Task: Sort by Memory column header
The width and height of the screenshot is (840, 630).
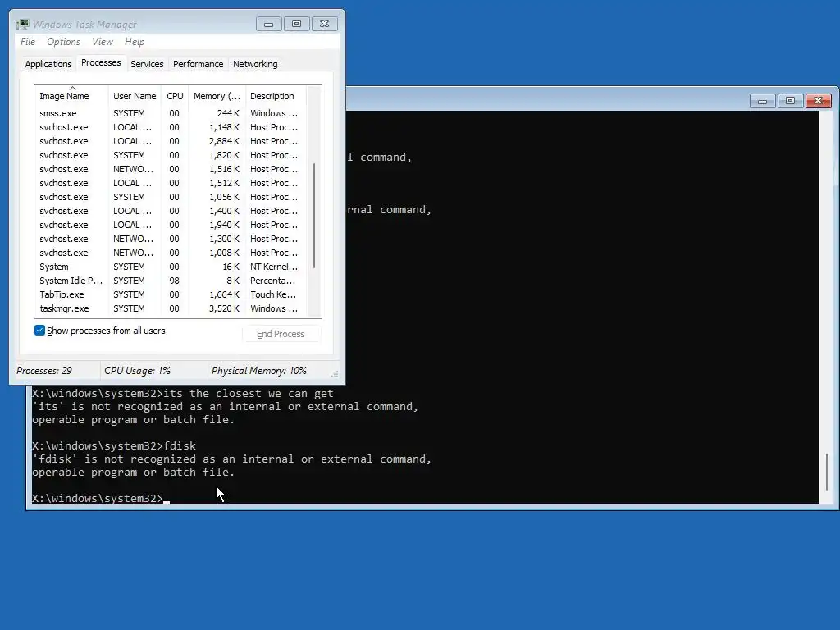Action: click(x=217, y=96)
